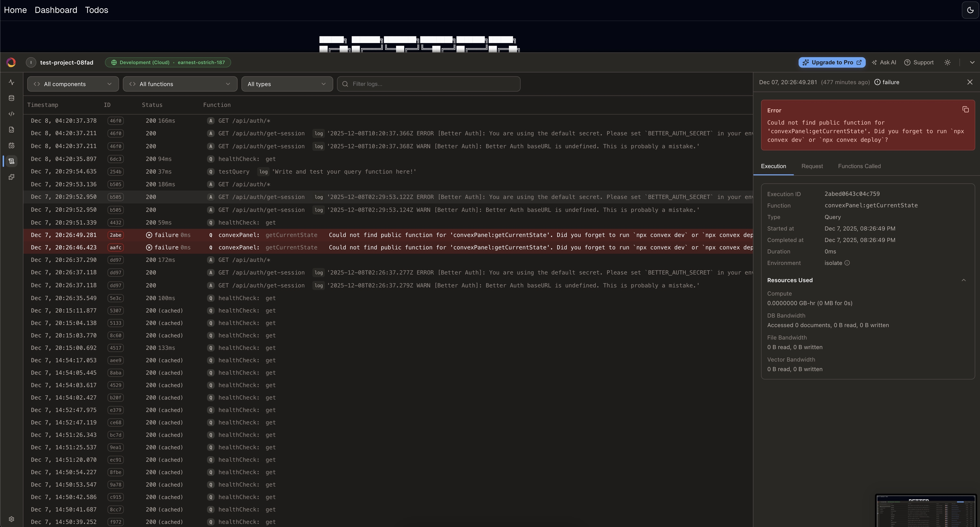Open the Files sidebar icon
The width and height of the screenshot is (980, 527).
[11, 130]
